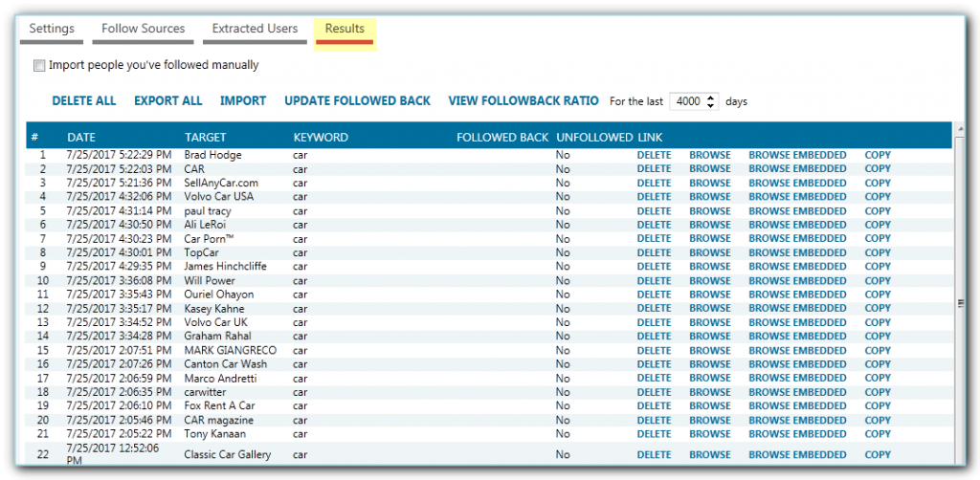The height and width of the screenshot is (480, 980).
Task: Browse embedded for Classic Car Gallery
Action: click(797, 455)
